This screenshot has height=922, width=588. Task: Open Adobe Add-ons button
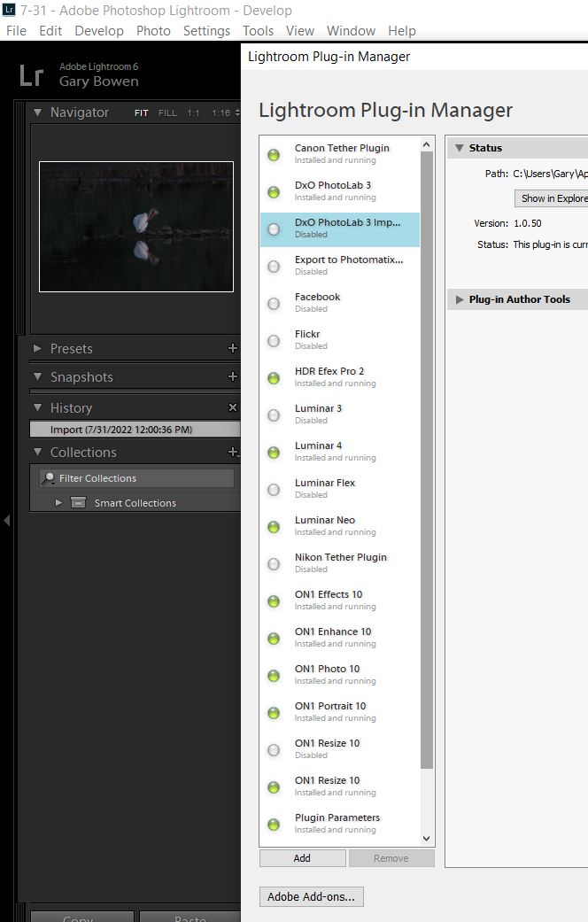point(311,897)
